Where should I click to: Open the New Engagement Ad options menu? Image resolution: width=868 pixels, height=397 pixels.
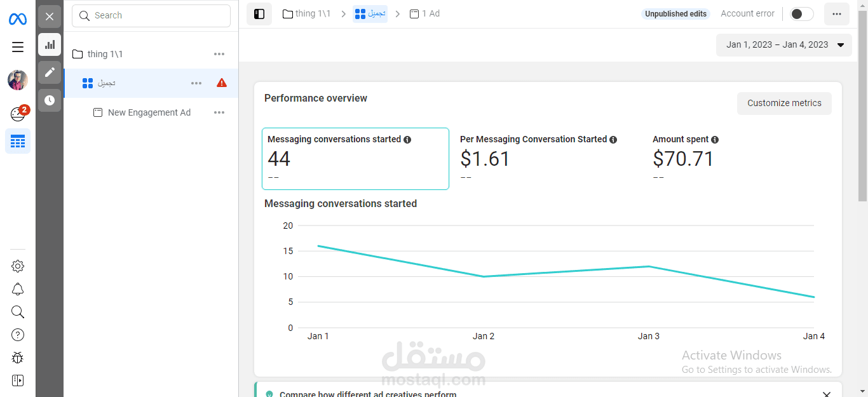click(x=219, y=112)
